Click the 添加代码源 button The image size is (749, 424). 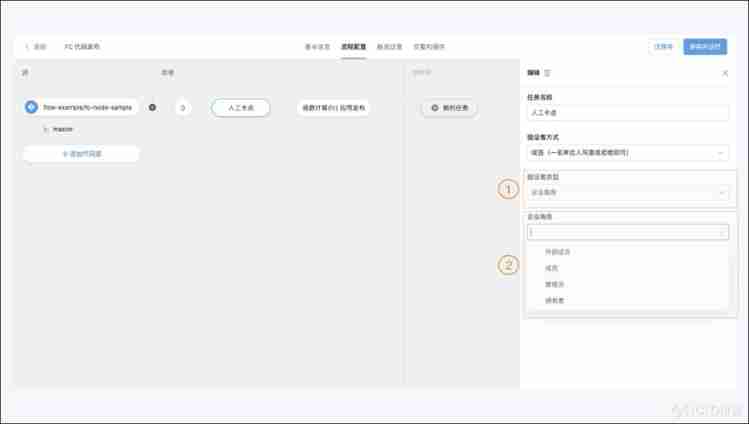(x=81, y=154)
